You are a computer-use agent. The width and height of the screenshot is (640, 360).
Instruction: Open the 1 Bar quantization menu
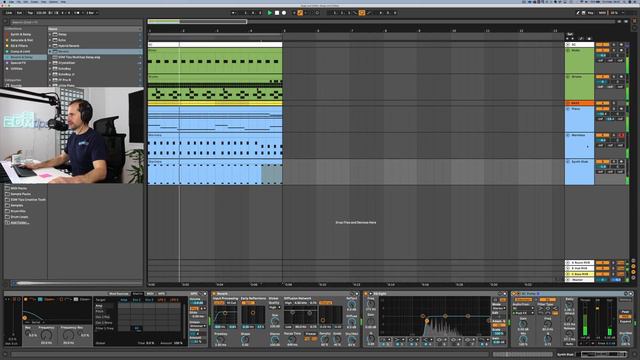point(90,13)
